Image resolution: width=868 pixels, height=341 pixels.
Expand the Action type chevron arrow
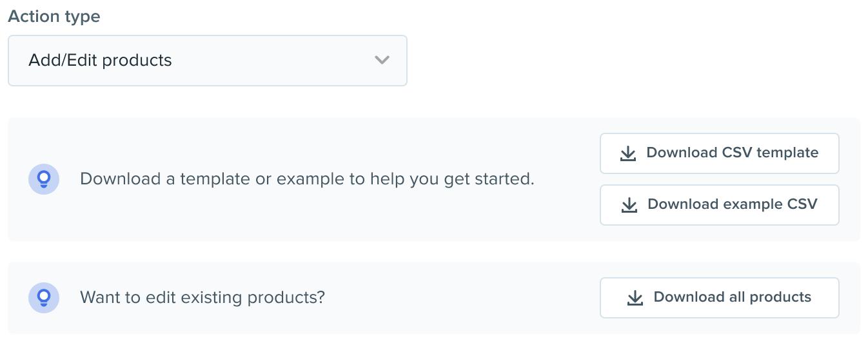coord(382,61)
